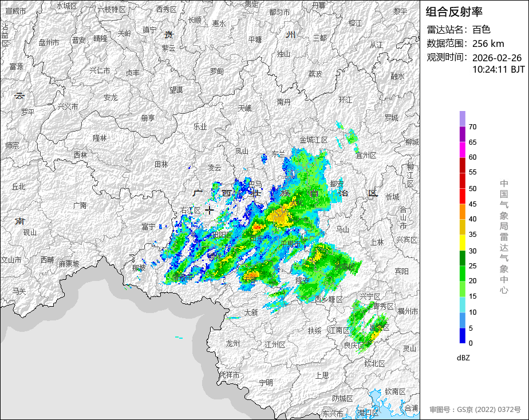529x420 pixels.
Task: Click the legend value '0'
Action: coord(471,343)
